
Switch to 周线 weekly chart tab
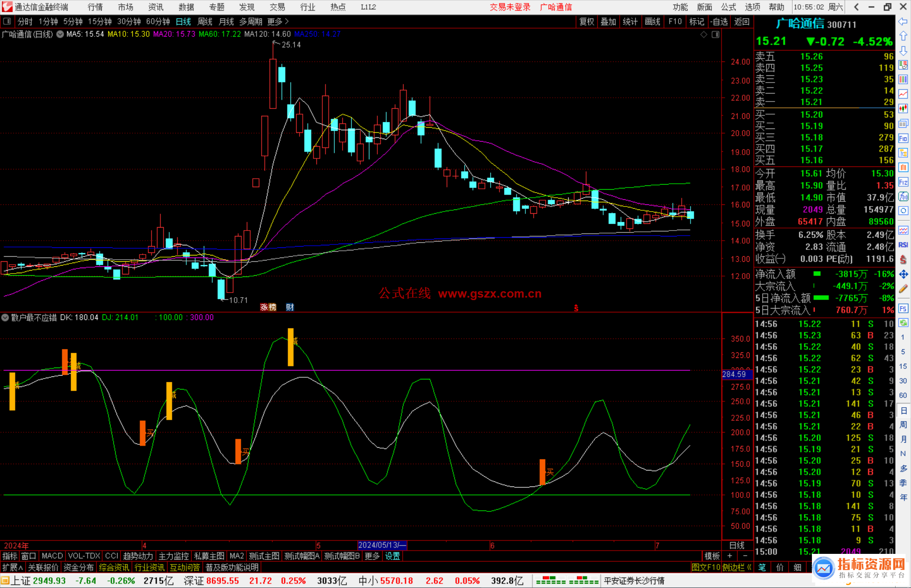click(205, 21)
